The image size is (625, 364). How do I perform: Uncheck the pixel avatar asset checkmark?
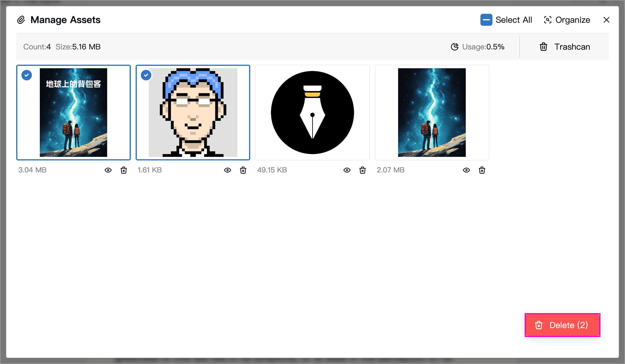coord(146,75)
